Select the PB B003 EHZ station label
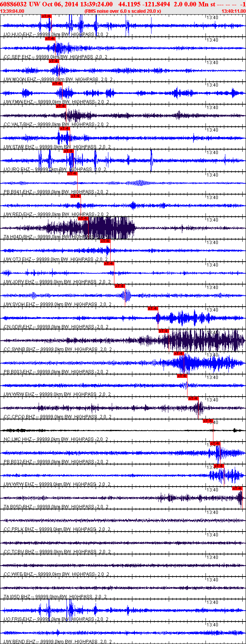Viewport: 246px width, 644px height. (56, 371)
